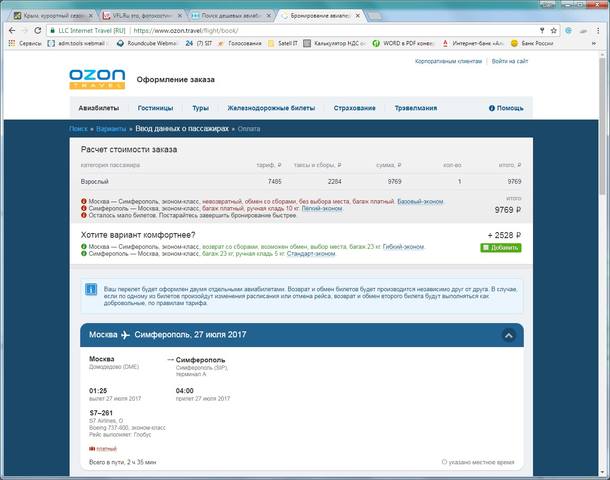The height and width of the screenshot is (480, 610).
Task: Open the Гостиницы menu section
Action: [155, 108]
